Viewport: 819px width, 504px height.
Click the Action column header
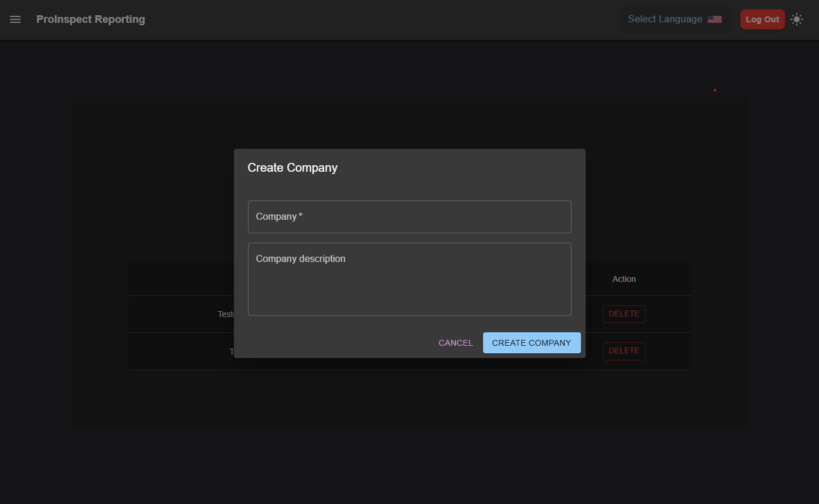[624, 279]
